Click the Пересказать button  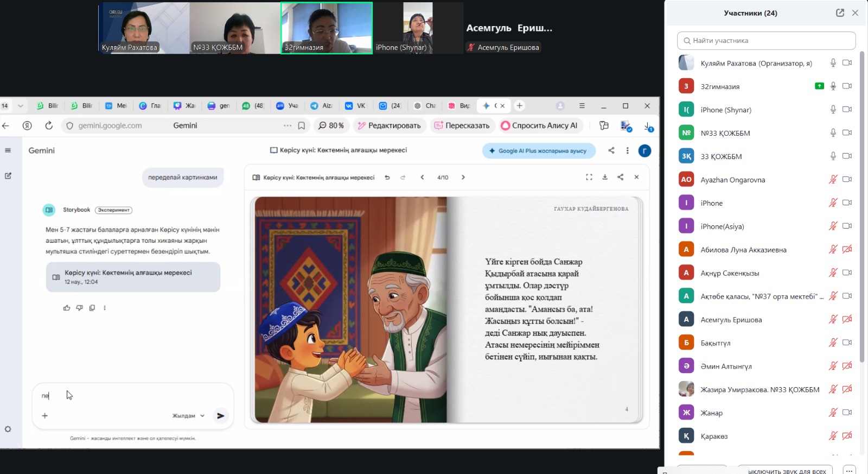462,125
